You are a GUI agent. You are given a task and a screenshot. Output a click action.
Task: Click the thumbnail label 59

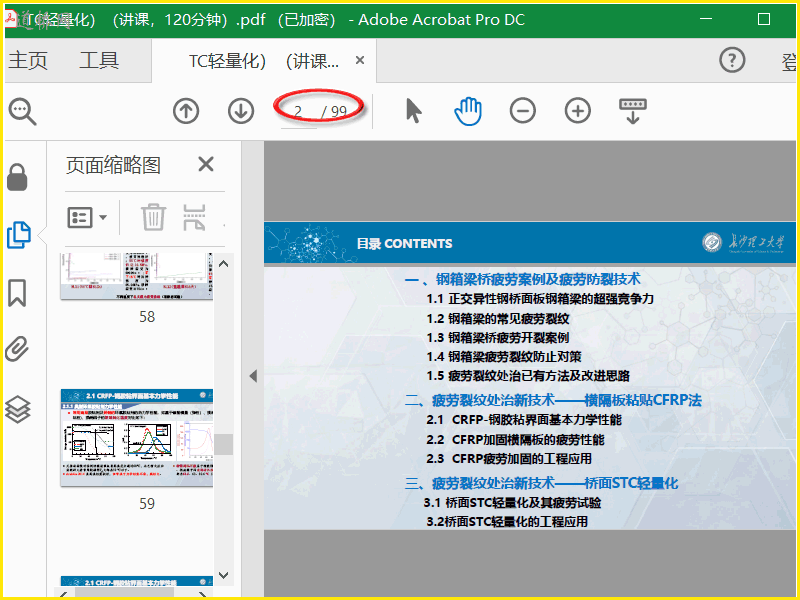click(147, 504)
